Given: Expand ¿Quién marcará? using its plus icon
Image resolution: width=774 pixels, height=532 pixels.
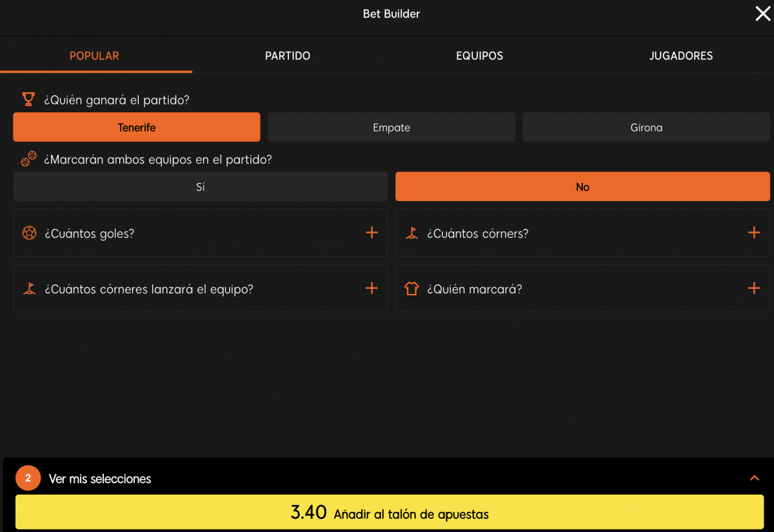Looking at the screenshot, I should pyautogui.click(x=754, y=288).
